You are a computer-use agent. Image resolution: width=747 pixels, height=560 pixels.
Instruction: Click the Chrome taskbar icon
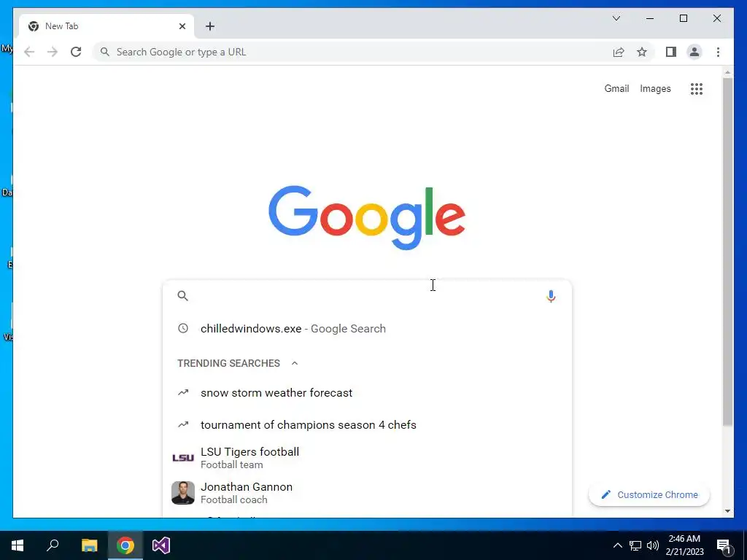[x=125, y=545]
